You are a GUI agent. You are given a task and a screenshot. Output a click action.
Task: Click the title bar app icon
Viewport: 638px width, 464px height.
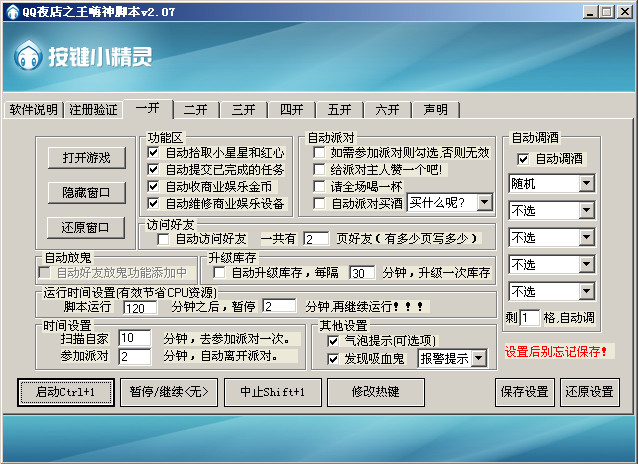(13, 11)
